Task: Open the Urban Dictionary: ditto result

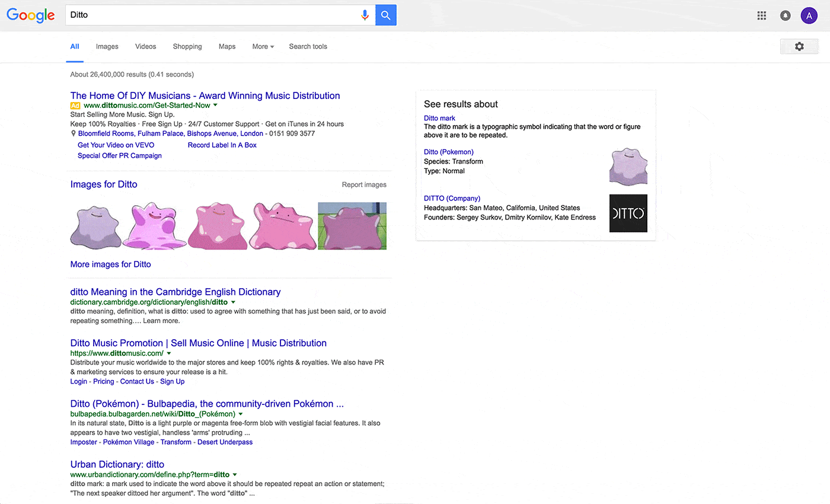Action: 117,464
